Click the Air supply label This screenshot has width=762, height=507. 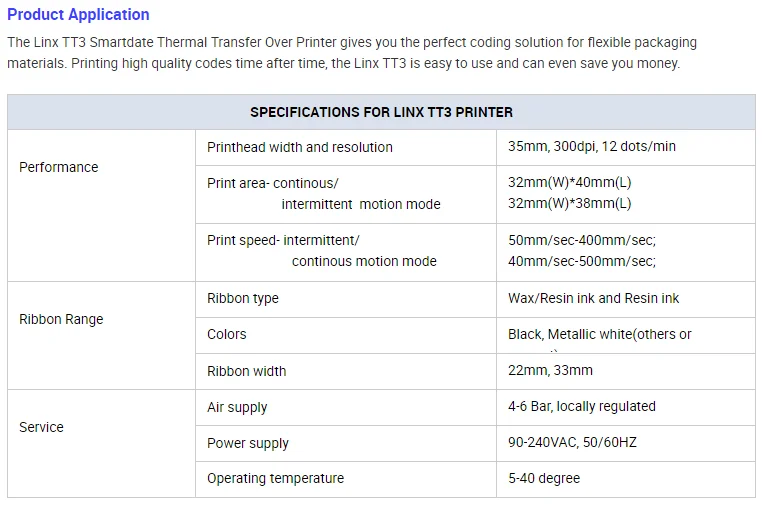[237, 407]
